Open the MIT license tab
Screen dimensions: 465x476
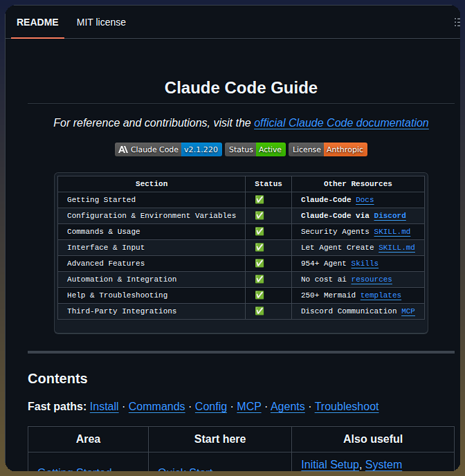[x=101, y=22]
